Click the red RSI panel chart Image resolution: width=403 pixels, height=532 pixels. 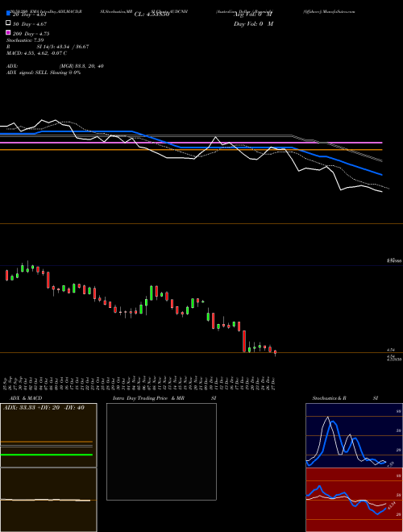pyautogui.click(x=354, y=500)
